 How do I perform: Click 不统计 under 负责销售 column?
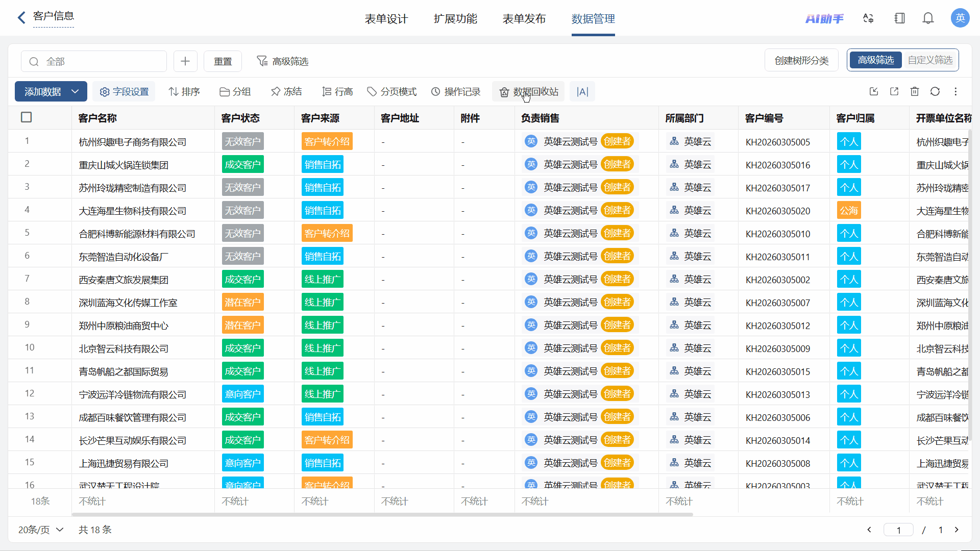(534, 501)
